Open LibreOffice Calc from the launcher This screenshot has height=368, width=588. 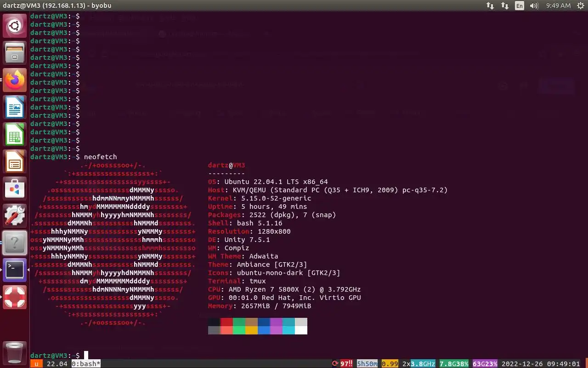pos(15,134)
